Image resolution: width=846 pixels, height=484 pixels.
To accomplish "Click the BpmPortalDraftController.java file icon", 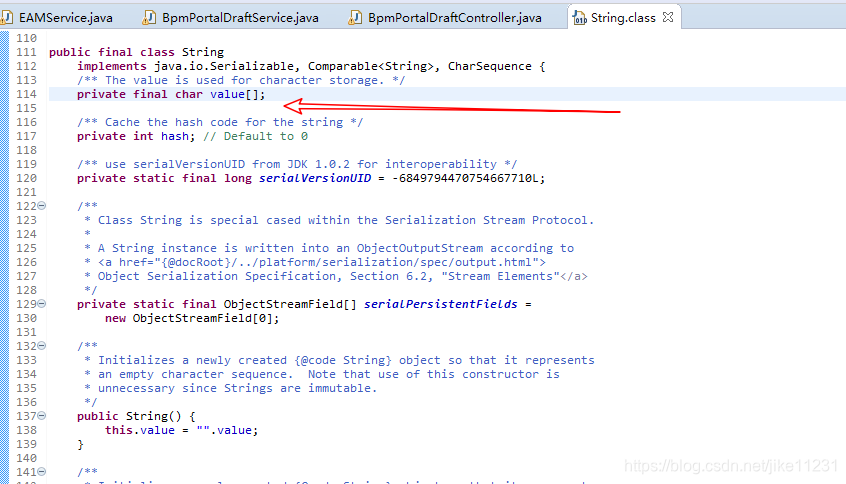I will [356, 17].
